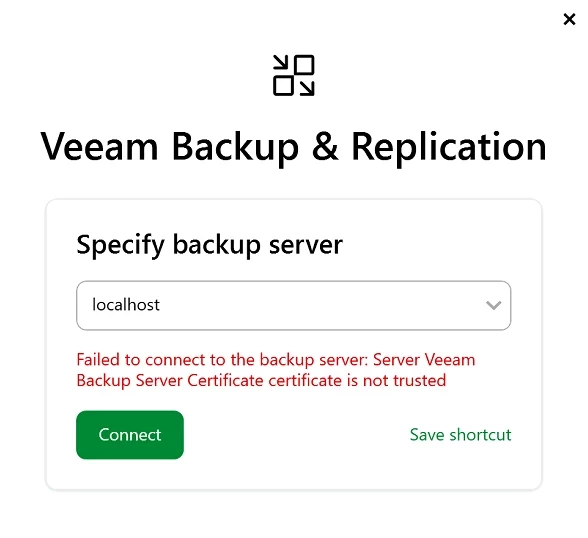Screen dimensions: 588x538
Task: Save a shortcut for this server connection
Action: click(x=460, y=435)
